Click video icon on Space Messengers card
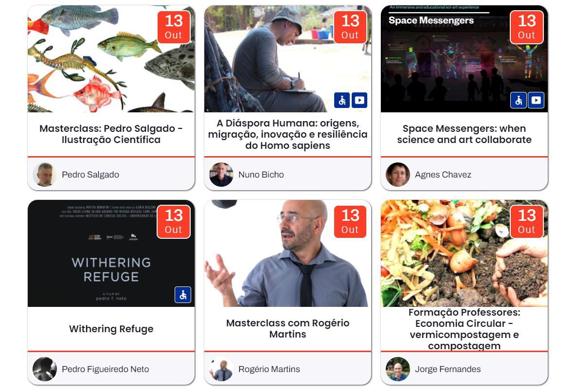The width and height of the screenshot is (574, 392). click(536, 100)
